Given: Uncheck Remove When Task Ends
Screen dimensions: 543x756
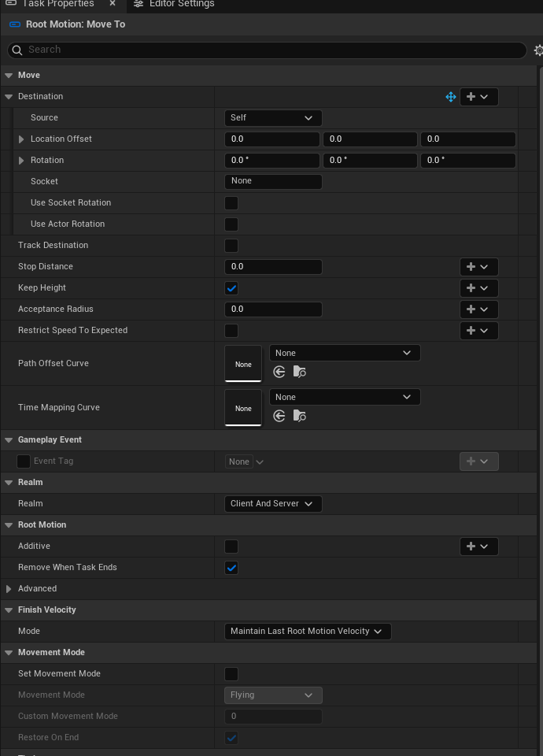Looking at the screenshot, I should point(231,568).
